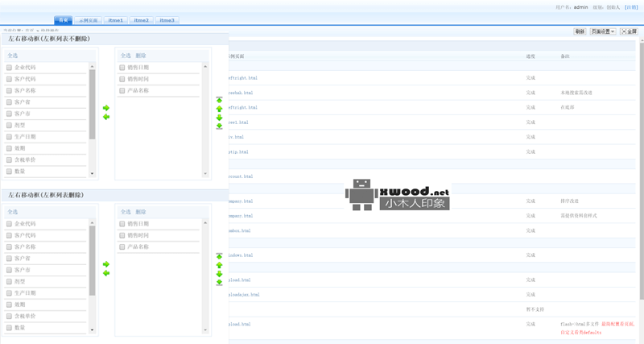Open the itme2 tab
This screenshot has width=644, height=344.
[142, 20]
